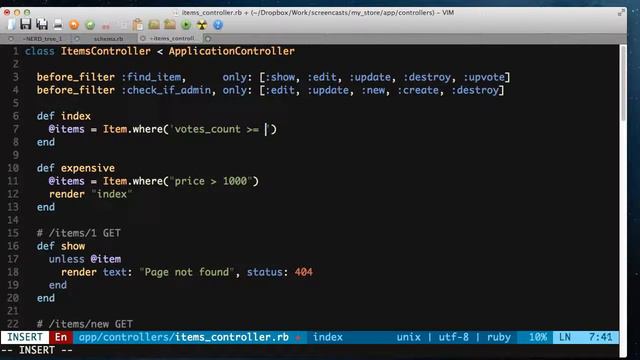Click 'def index' on line 6
Viewport: 640px width, 360px height.
[64, 116]
